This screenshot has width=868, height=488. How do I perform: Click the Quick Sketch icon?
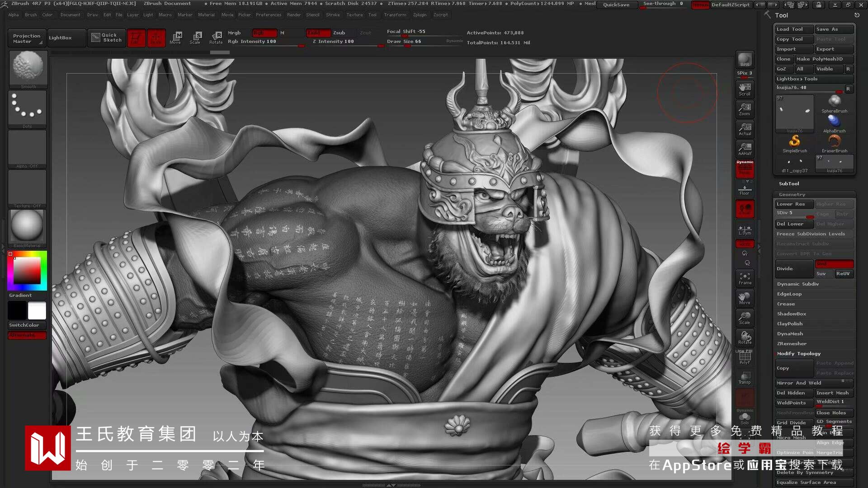point(107,38)
